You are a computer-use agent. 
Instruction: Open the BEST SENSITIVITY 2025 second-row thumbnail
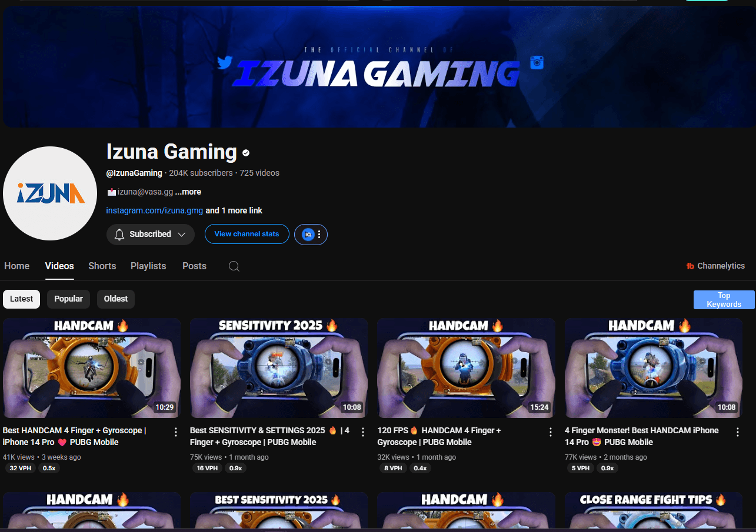point(279,510)
